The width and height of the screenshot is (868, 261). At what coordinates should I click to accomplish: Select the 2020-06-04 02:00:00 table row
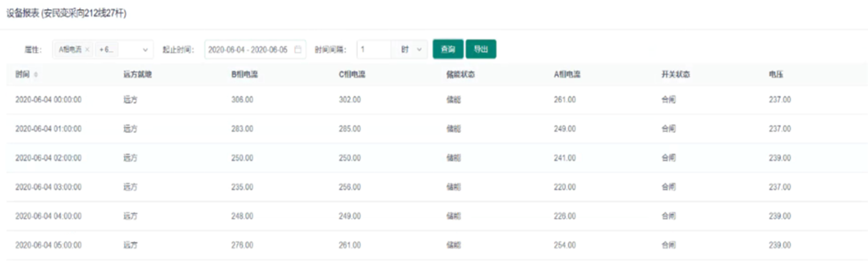pos(48,158)
